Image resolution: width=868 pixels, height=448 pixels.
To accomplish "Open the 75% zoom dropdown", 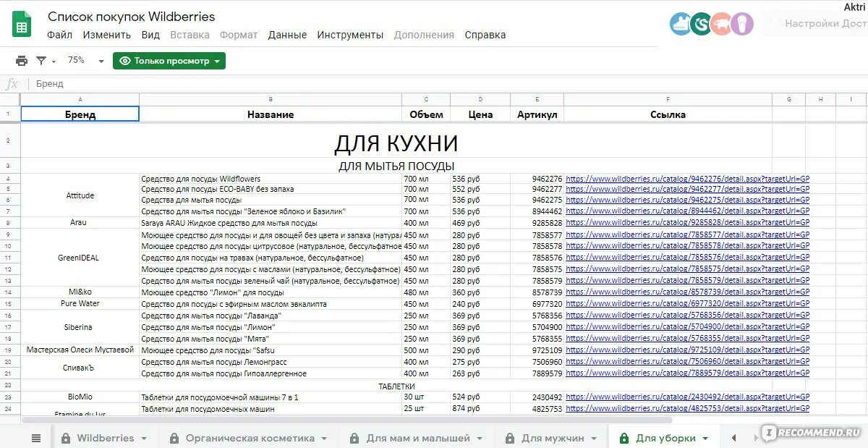I will [x=85, y=61].
